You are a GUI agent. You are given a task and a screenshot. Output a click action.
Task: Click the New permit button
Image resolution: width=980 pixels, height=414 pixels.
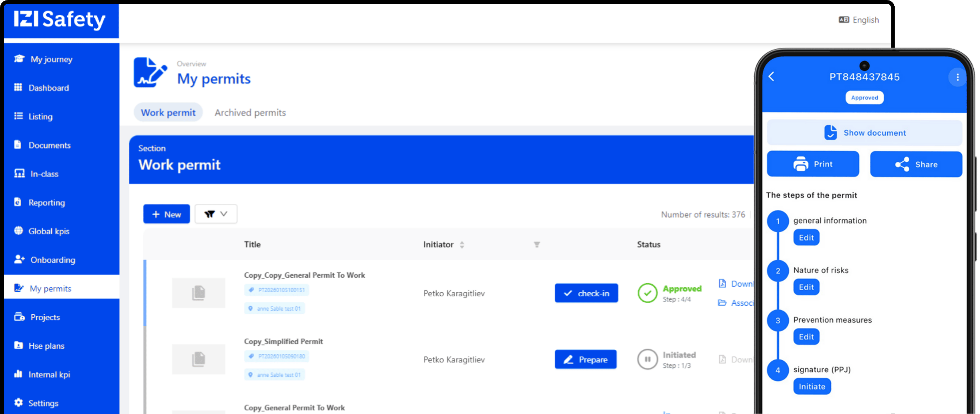pos(167,214)
